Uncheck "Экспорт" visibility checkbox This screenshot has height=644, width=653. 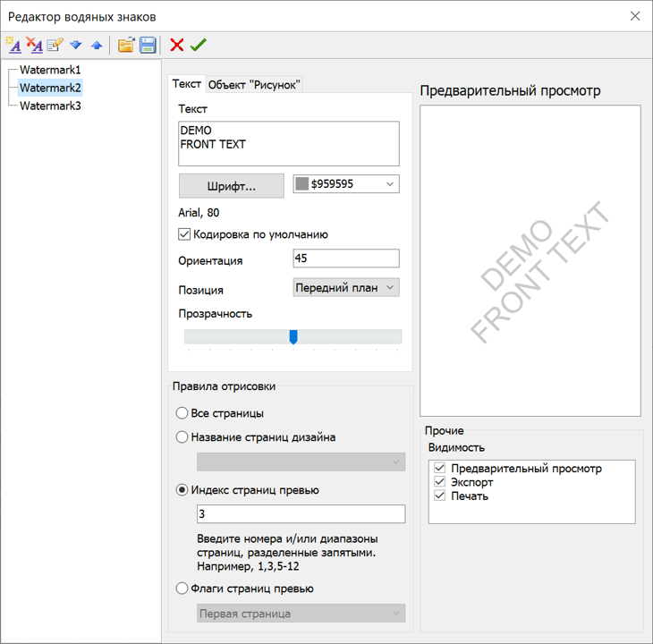pyautogui.click(x=439, y=482)
